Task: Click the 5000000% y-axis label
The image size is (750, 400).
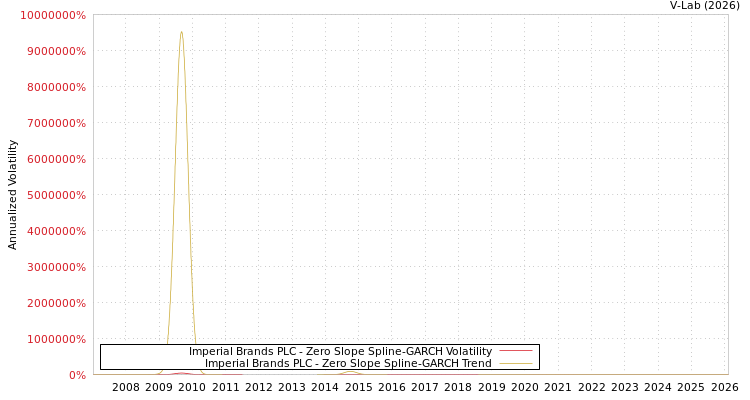Action: (x=56, y=195)
